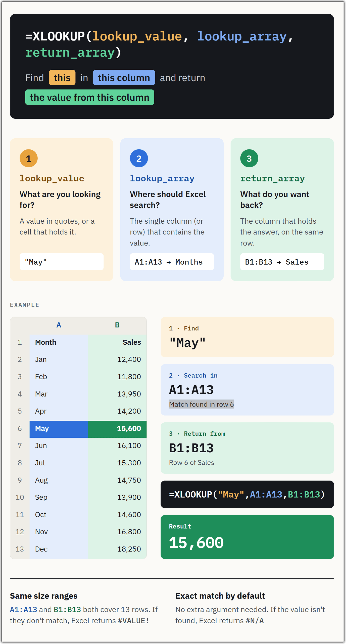Click the orange number 1 circle badge
Image resolution: width=346 pixels, height=644 pixels.
[28, 158]
